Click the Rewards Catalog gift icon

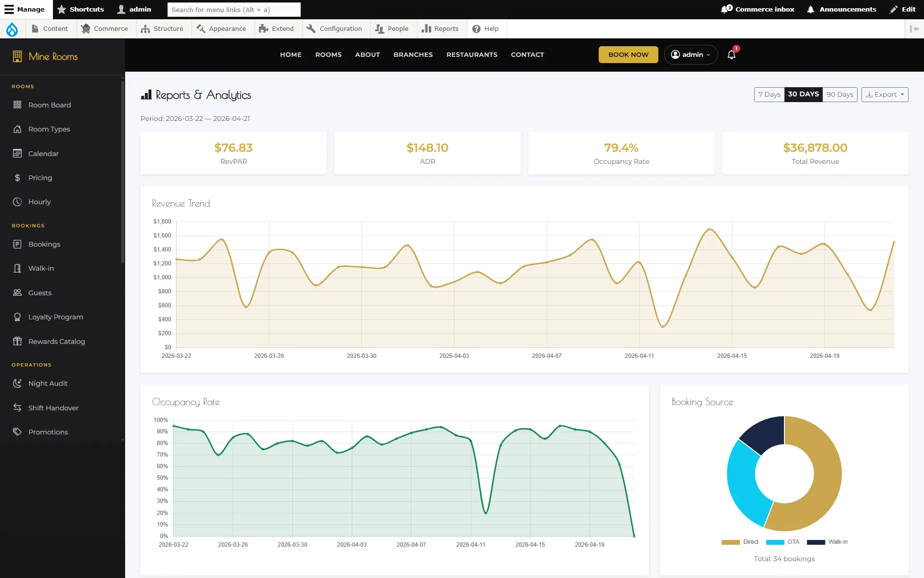pyautogui.click(x=17, y=342)
